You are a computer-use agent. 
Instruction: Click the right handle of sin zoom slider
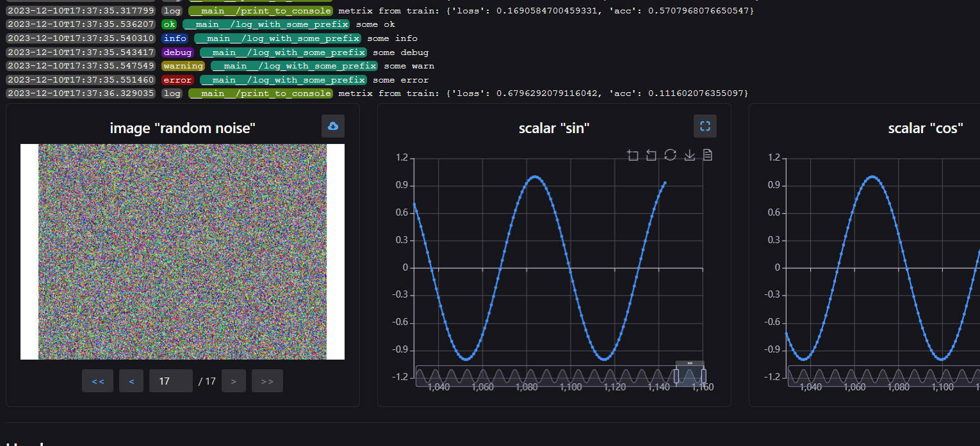point(703,376)
